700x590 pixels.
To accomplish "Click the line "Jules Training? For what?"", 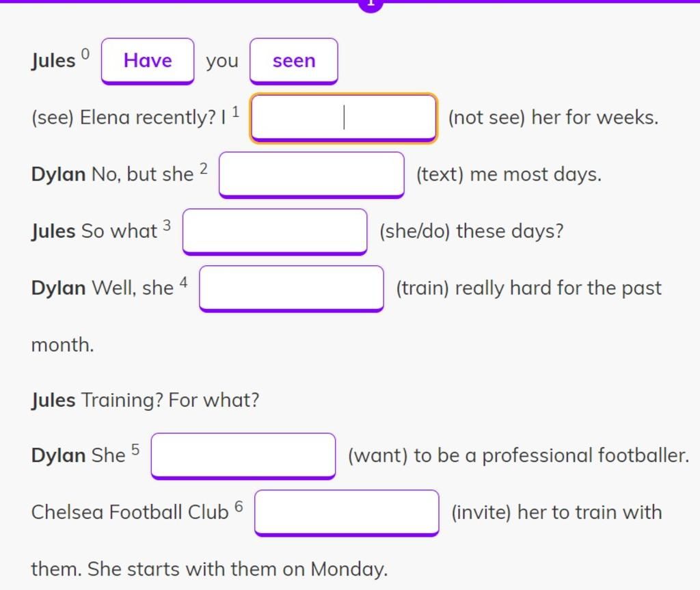I will pyautogui.click(x=146, y=400).
